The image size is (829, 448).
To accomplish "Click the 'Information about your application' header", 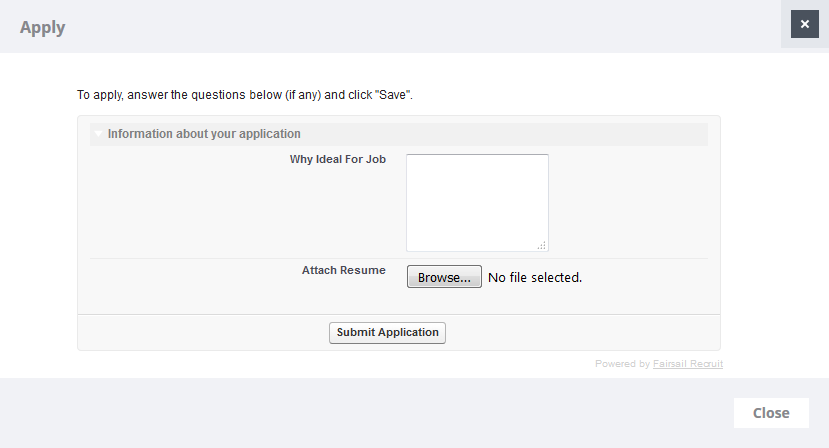I will pyautogui.click(x=204, y=134).
